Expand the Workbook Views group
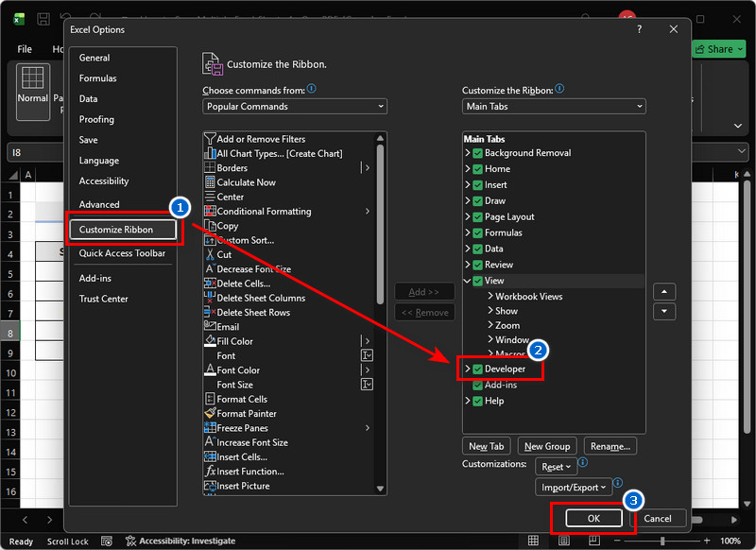The height and width of the screenshot is (550, 756). pos(490,296)
